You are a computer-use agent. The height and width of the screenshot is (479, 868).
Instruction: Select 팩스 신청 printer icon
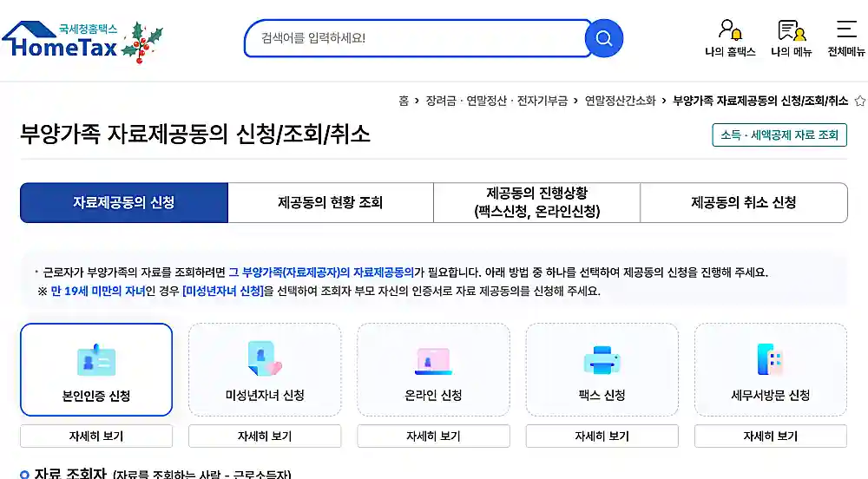tap(602, 360)
